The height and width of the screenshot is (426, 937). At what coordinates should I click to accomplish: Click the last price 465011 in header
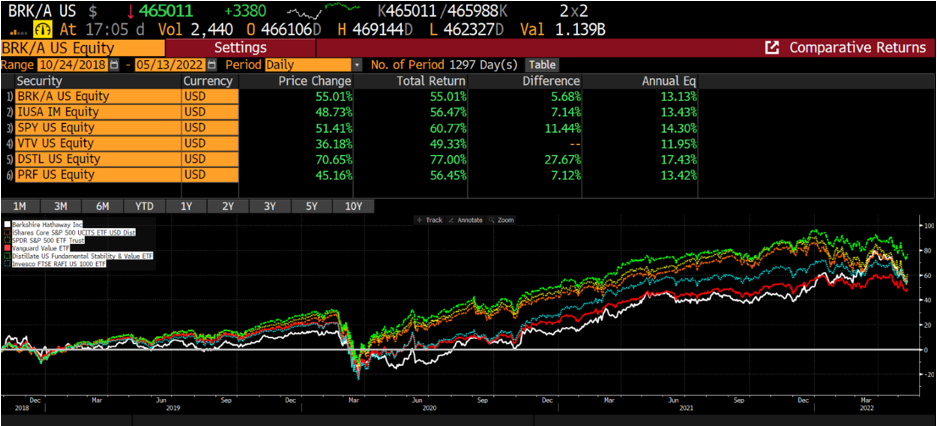pyautogui.click(x=167, y=11)
